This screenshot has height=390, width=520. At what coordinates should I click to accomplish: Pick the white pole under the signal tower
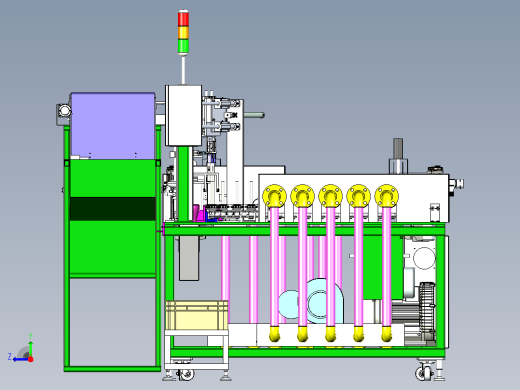pos(183,70)
